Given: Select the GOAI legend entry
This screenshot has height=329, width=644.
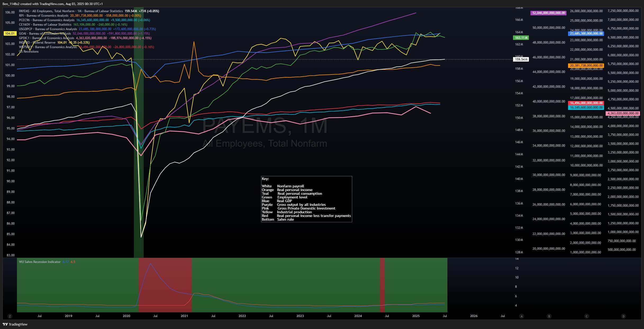Looking at the screenshot, I should [x=22, y=34].
